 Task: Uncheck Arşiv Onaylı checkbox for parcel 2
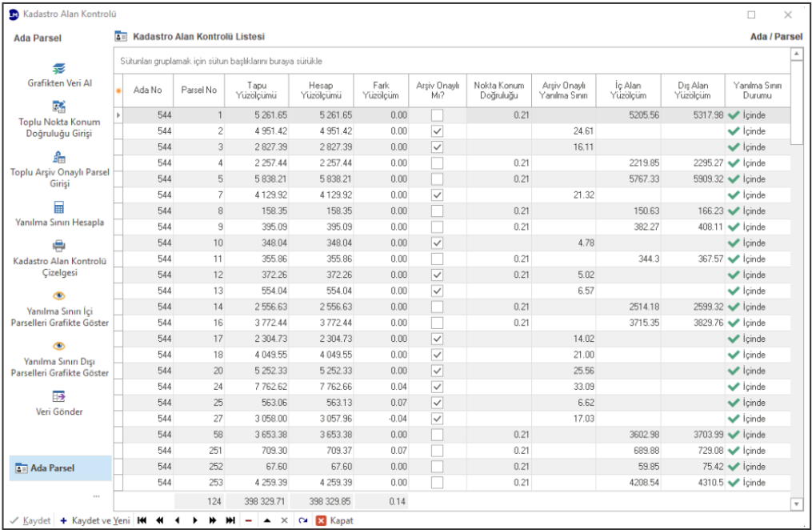[436, 131]
